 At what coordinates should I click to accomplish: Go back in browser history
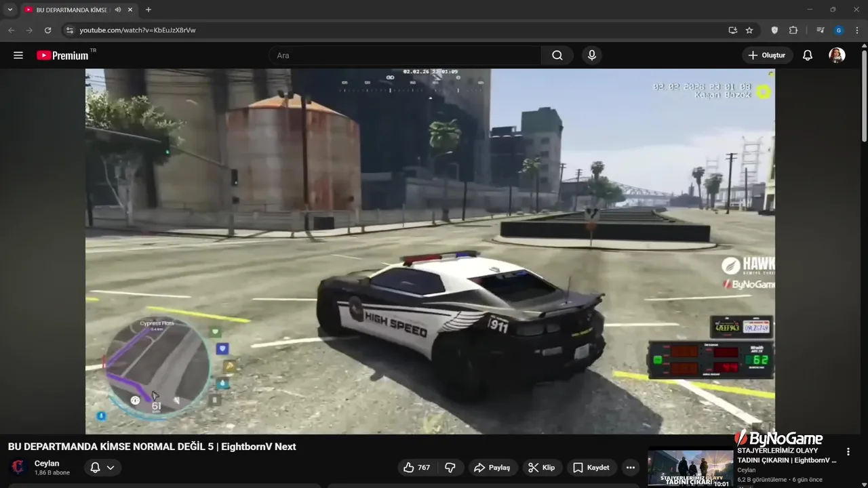coord(11,30)
